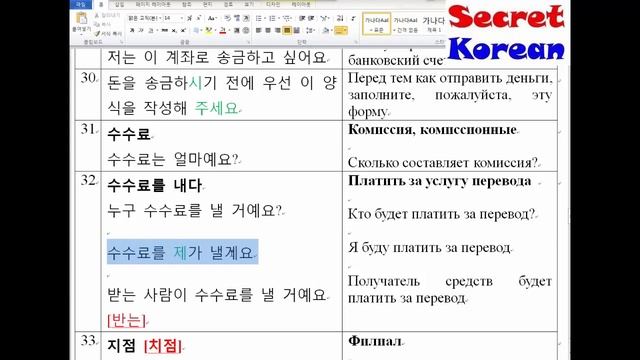Image resolution: width=640 pixels, height=360 pixels.
Task: Click the Show paragraph marks icon
Action: (x=353, y=18)
